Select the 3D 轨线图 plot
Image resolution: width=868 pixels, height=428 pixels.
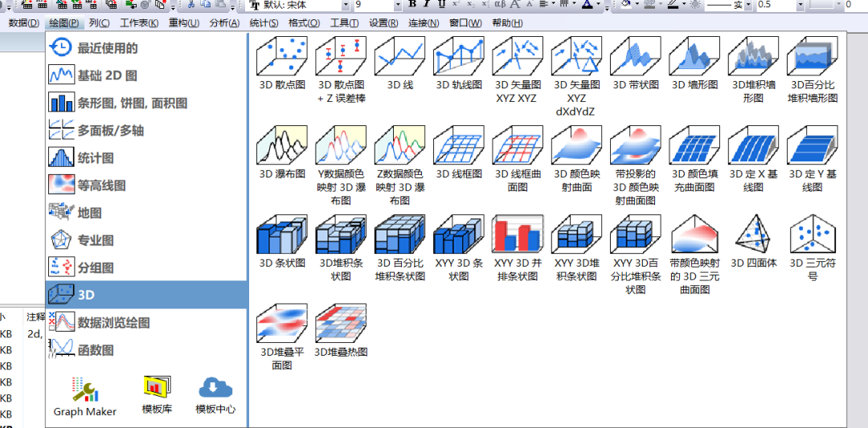459,63
